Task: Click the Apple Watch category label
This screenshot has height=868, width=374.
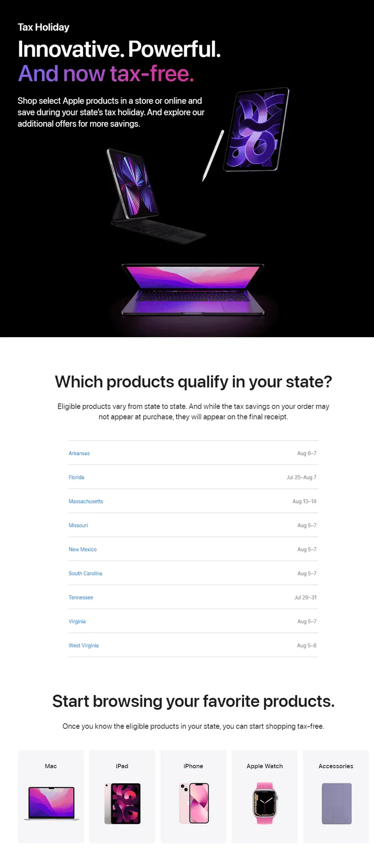Action: [x=265, y=766]
